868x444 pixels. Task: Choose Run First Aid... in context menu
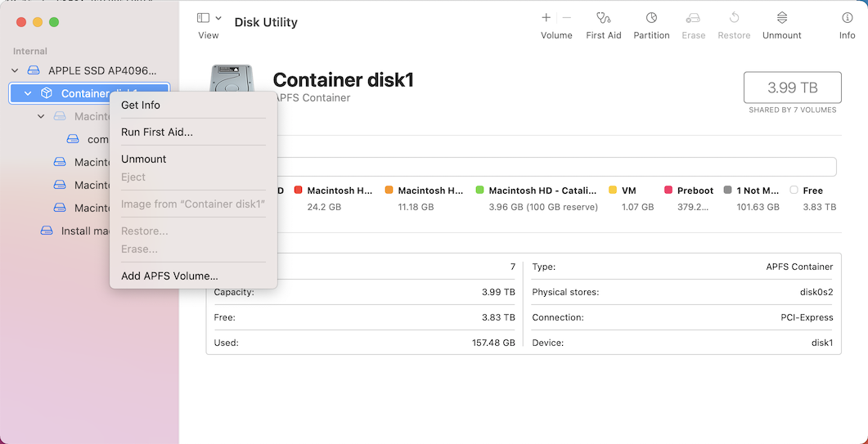pyautogui.click(x=157, y=132)
